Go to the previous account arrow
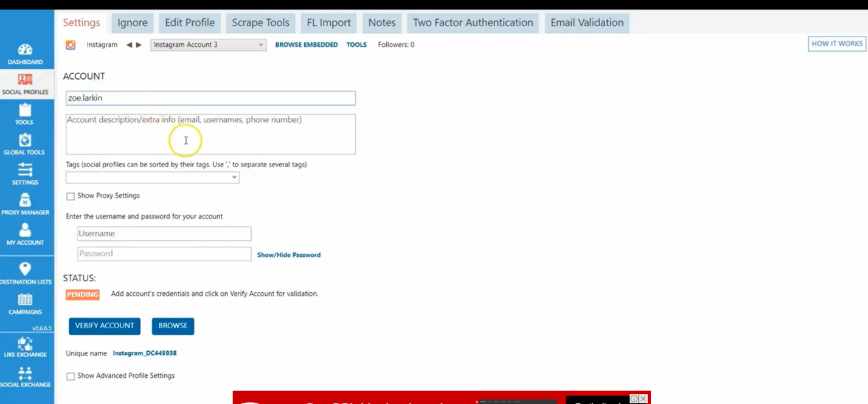The width and height of the screenshot is (868, 404). [129, 45]
